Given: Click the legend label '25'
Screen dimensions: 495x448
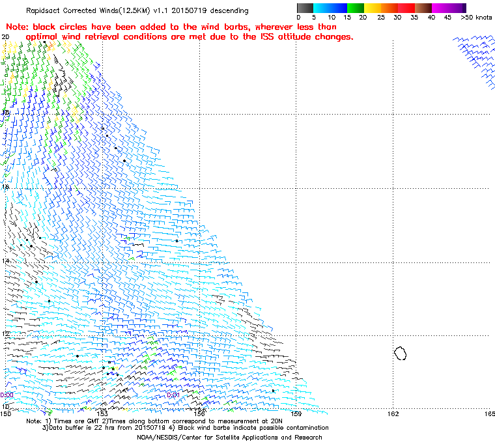Looking at the screenshot, I should point(381,17).
